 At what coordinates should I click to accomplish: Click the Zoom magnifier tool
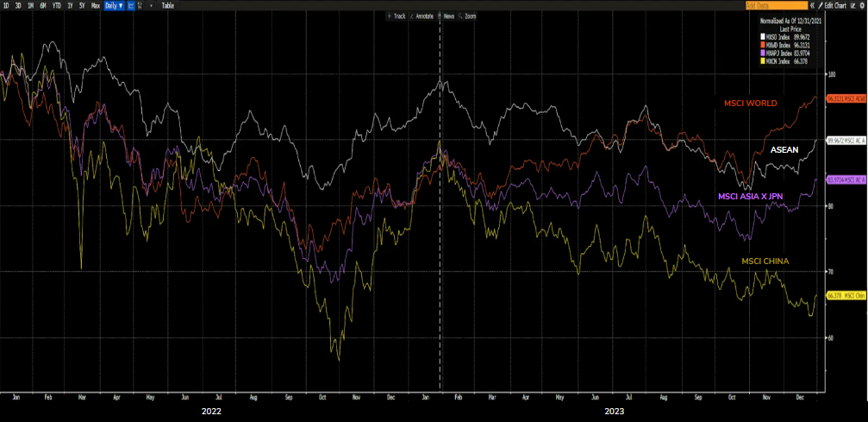click(468, 16)
